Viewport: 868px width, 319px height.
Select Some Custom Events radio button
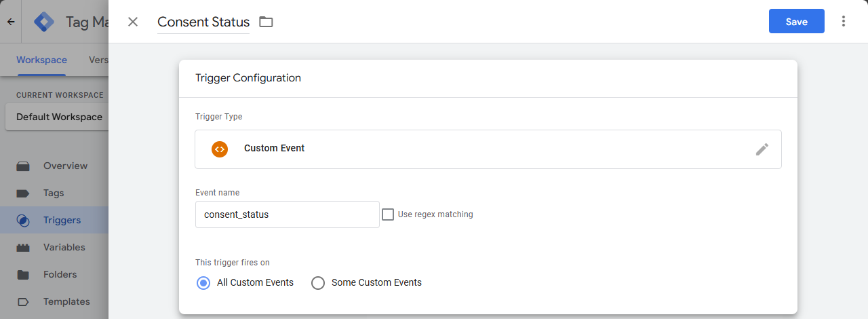[x=317, y=283]
